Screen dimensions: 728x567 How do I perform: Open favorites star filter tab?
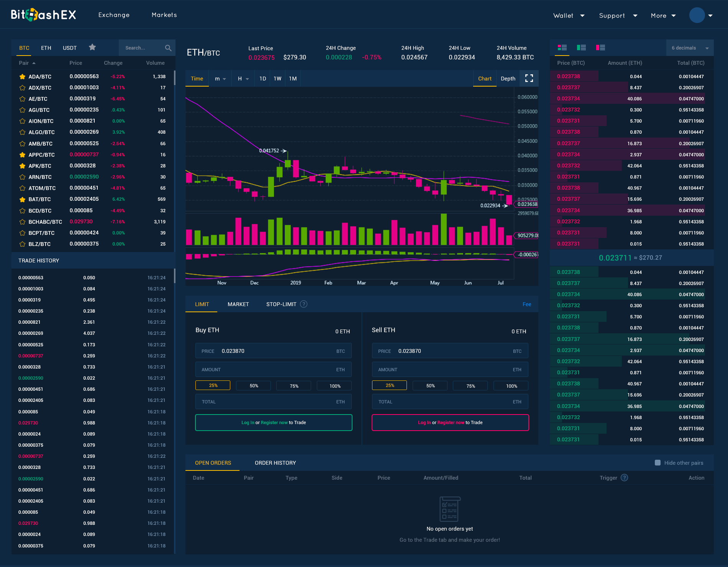pos(92,48)
